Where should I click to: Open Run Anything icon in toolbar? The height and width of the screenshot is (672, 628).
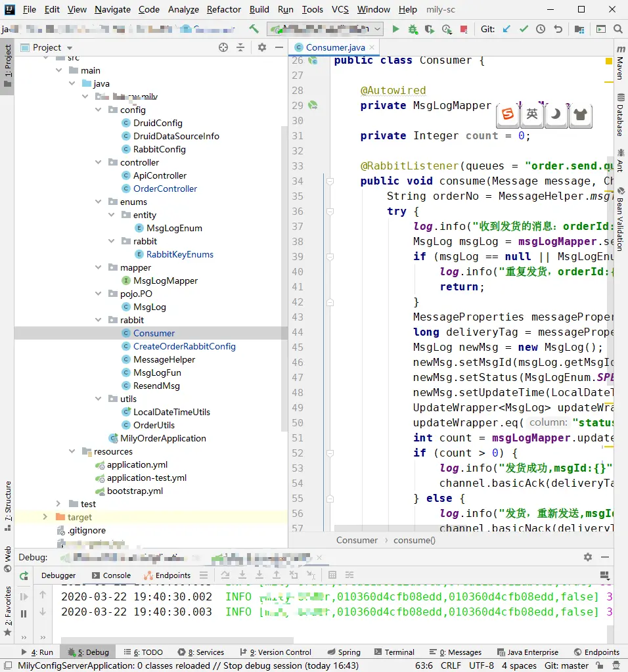(601, 29)
